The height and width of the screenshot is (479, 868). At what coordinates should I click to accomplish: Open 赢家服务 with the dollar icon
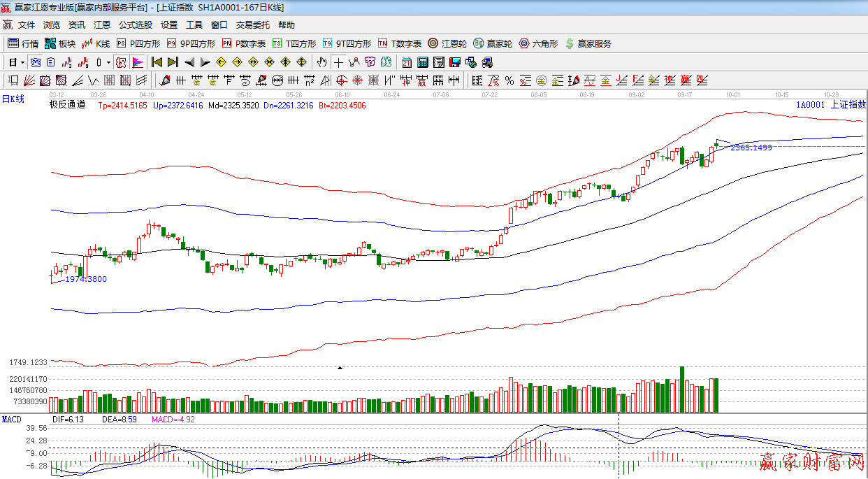(x=588, y=43)
